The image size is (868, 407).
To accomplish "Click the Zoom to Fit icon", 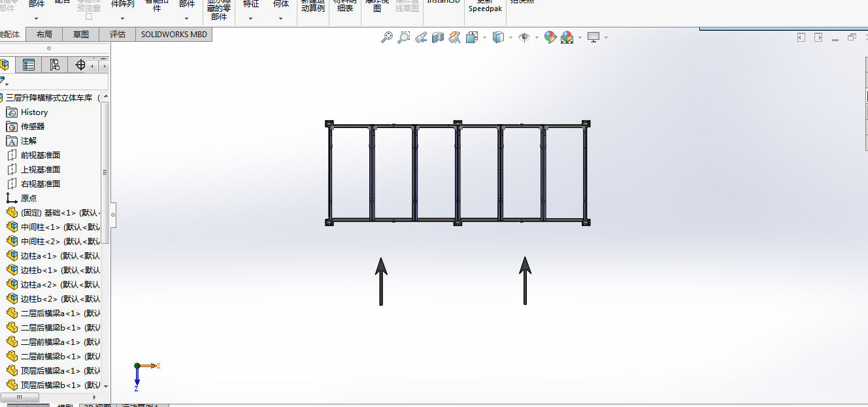I will 387,37.
